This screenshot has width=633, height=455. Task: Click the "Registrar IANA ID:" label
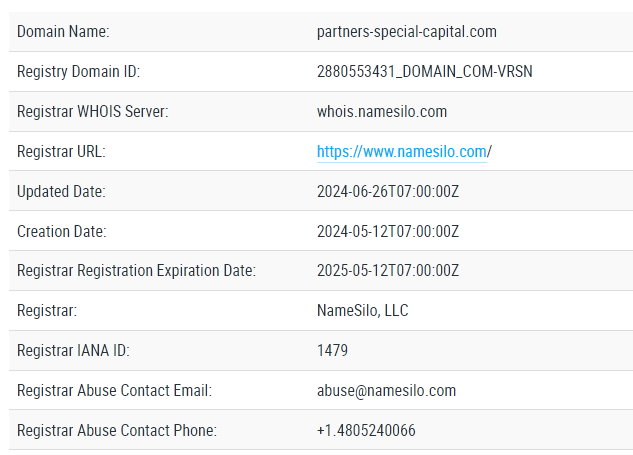click(73, 351)
